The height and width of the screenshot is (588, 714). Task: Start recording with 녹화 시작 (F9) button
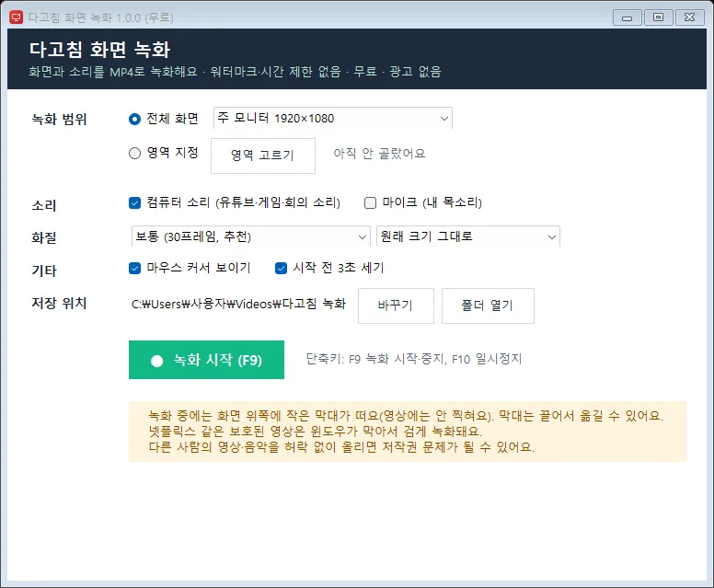pos(206,360)
